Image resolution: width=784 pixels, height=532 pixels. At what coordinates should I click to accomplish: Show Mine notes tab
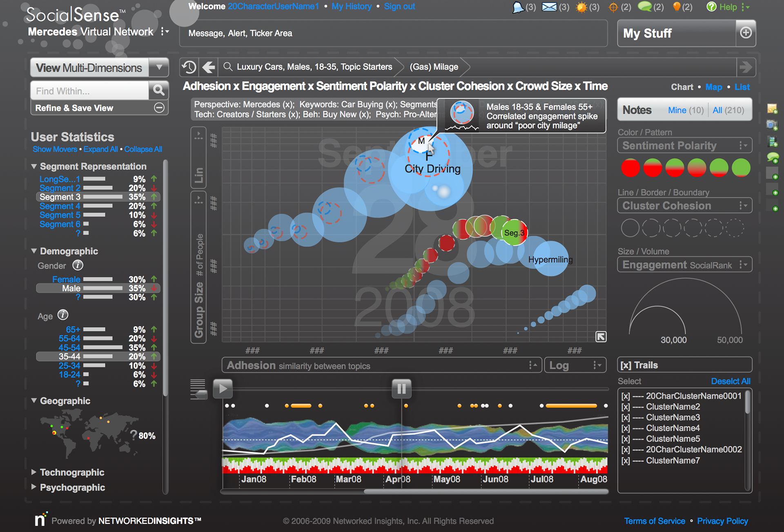[x=686, y=110]
